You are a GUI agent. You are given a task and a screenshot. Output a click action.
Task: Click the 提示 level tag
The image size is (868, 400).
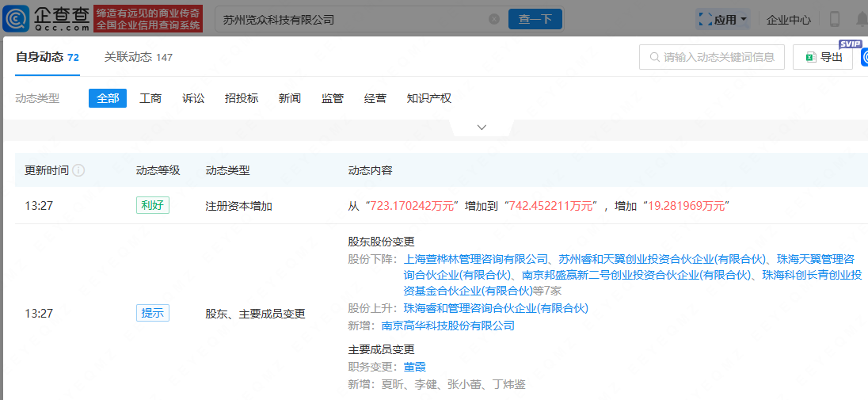[x=152, y=313]
